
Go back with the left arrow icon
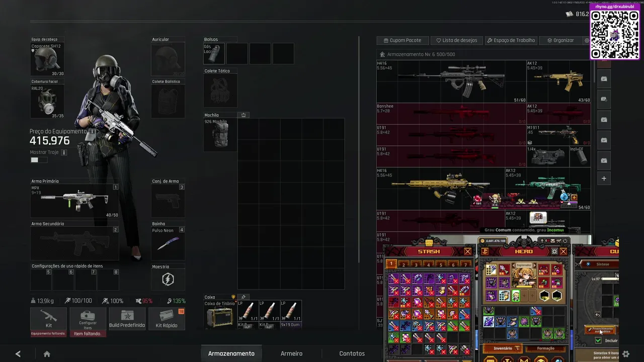pyautogui.click(x=18, y=354)
